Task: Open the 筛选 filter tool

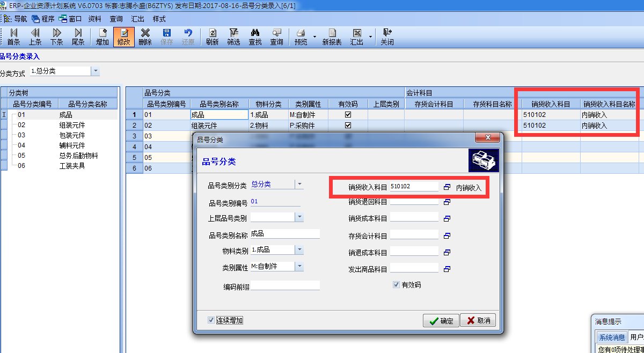Action: pos(234,36)
